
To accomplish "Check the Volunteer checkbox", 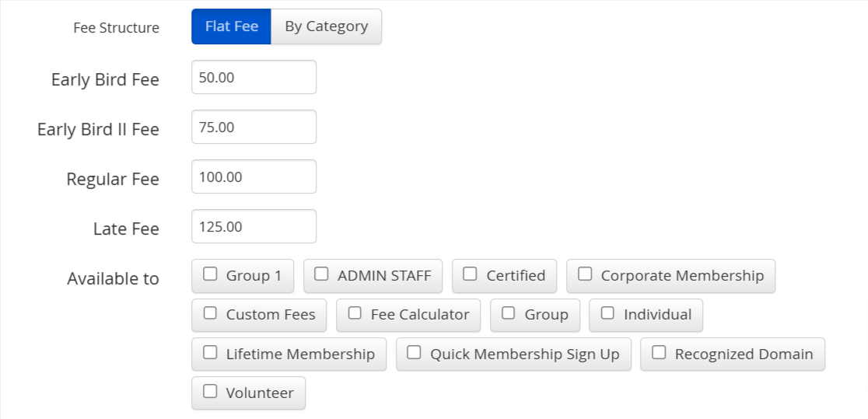I will pos(210,391).
